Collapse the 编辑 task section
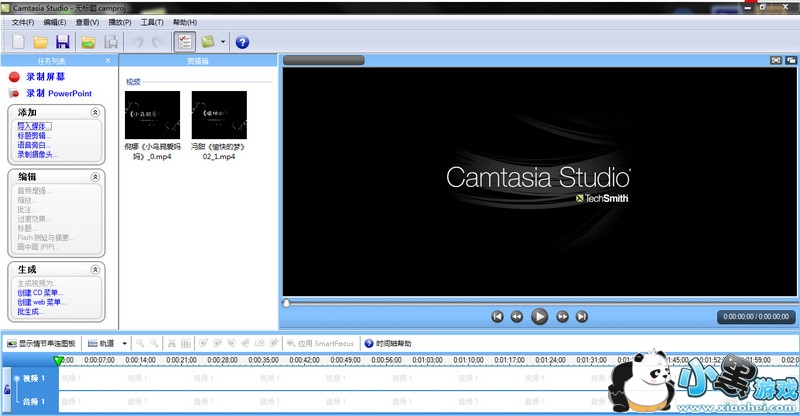This screenshot has height=416, width=800. [95, 177]
